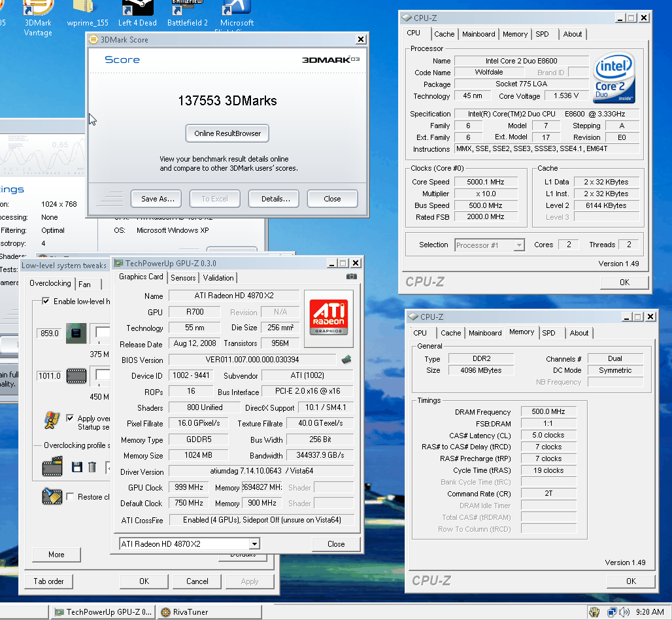Click the RivaTuner core clock chip icon
Viewport: 672px width, 620px height.
(x=76, y=334)
